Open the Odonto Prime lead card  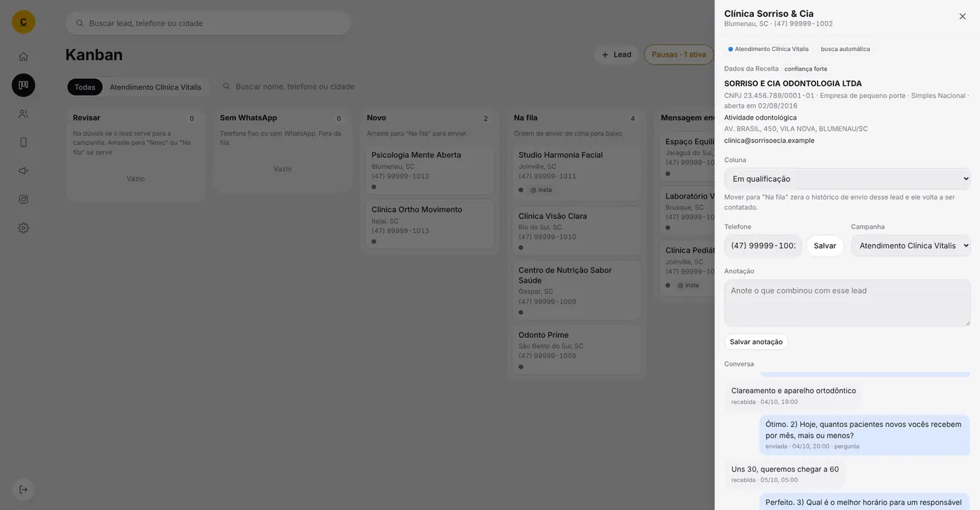coord(577,350)
